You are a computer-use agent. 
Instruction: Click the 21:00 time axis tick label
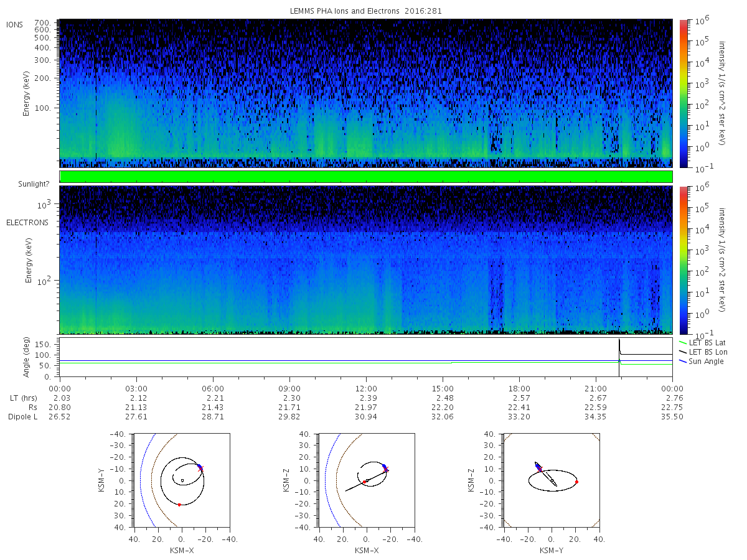tap(596, 389)
